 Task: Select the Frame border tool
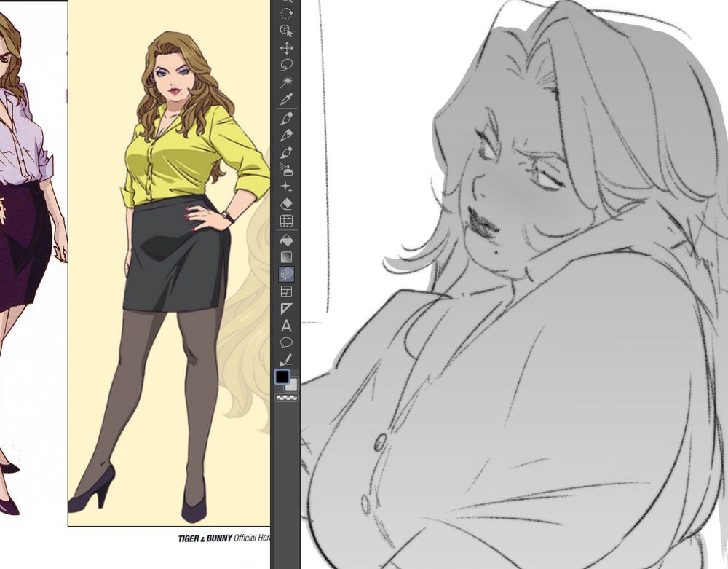click(x=286, y=291)
